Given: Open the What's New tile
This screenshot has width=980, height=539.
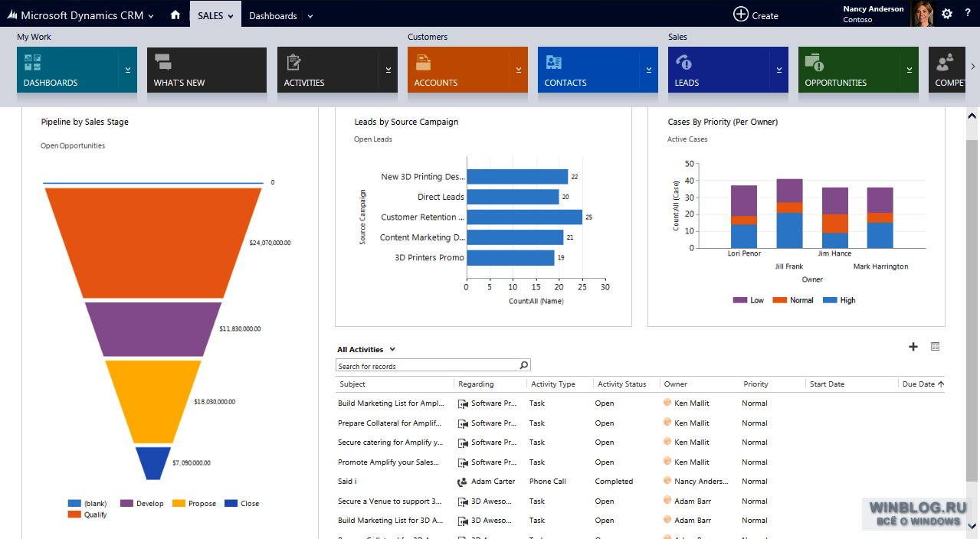Looking at the screenshot, I should pyautogui.click(x=207, y=70).
